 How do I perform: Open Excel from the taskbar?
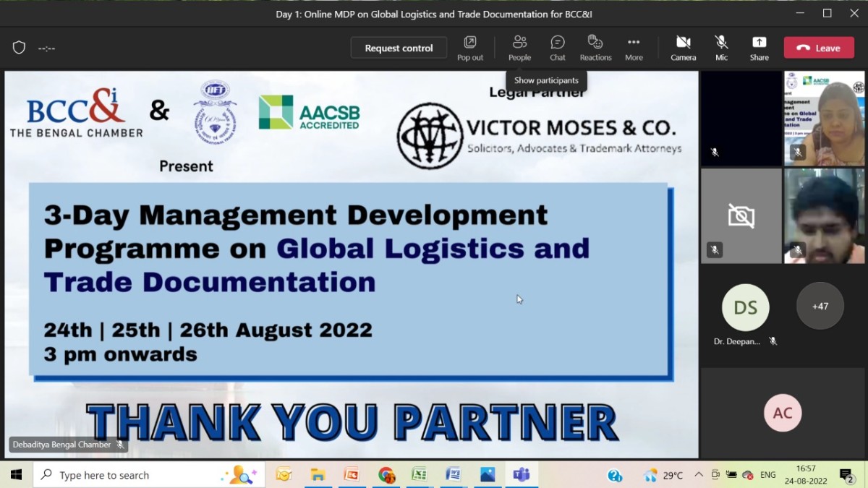(x=420, y=475)
